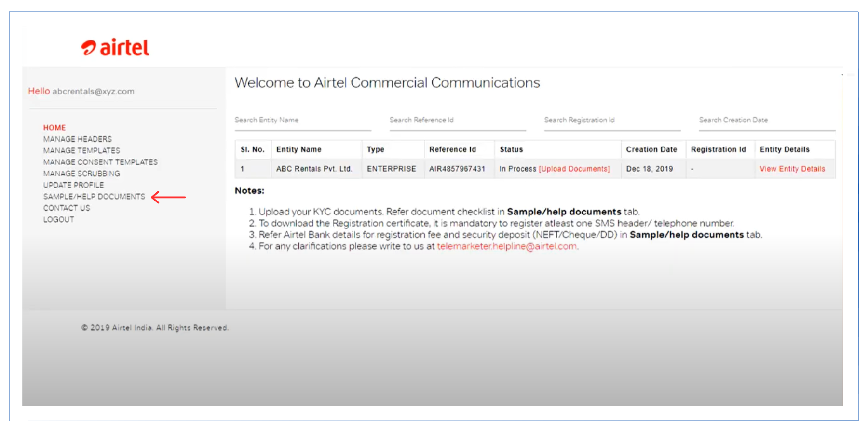
Task: Choose UPDATE PROFILE option
Action: coord(73,185)
